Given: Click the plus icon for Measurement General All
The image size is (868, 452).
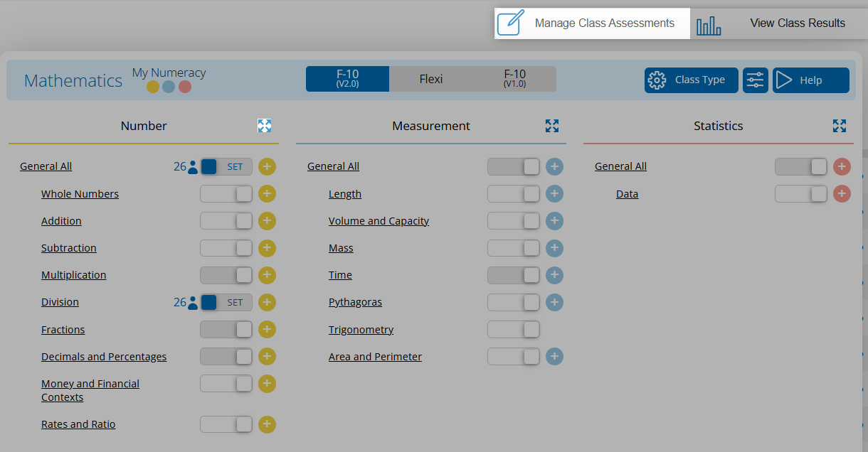Looking at the screenshot, I should 554,167.
